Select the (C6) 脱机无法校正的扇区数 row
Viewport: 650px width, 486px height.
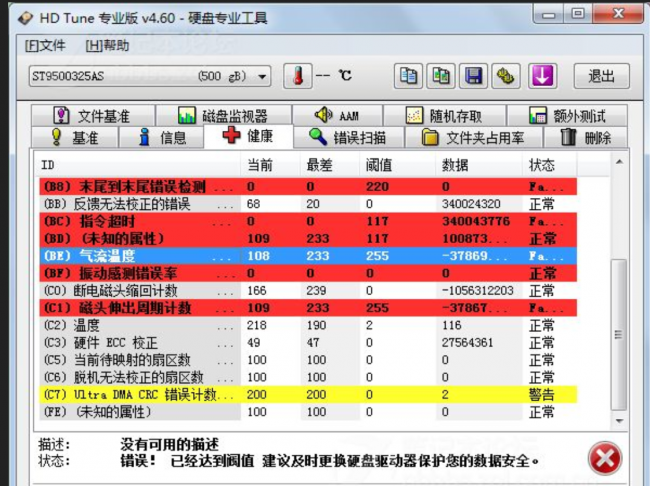[x=308, y=377]
